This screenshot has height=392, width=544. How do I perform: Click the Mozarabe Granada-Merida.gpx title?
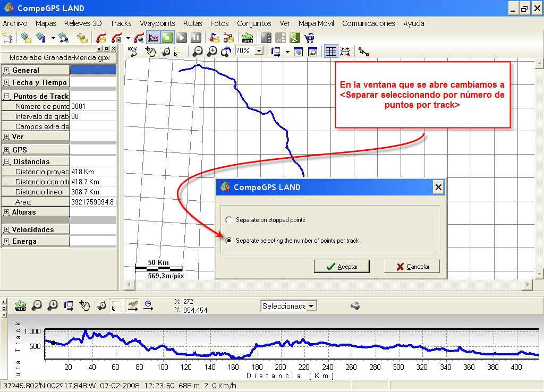tap(59, 57)
